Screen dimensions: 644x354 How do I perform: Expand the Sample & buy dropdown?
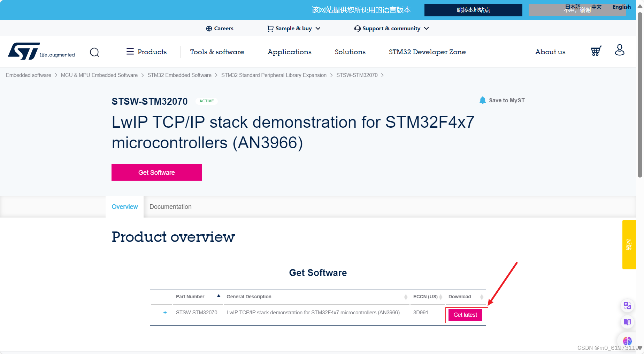318,28
